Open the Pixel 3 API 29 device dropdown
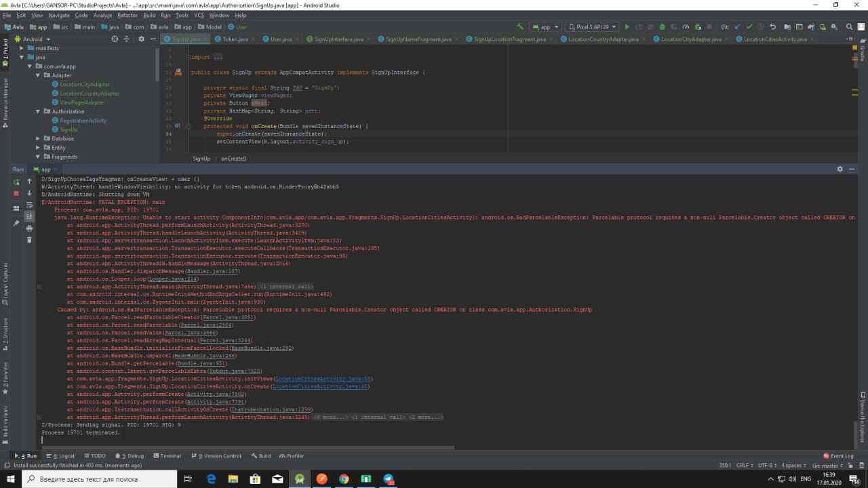 pyautogui.click(x=592, y=27)
